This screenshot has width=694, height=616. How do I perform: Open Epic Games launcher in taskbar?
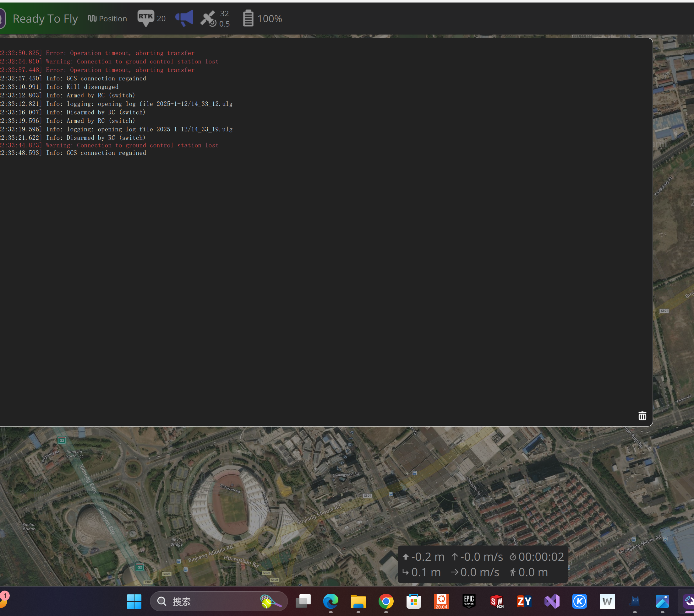pyautogui.click(x=469, y=602)
